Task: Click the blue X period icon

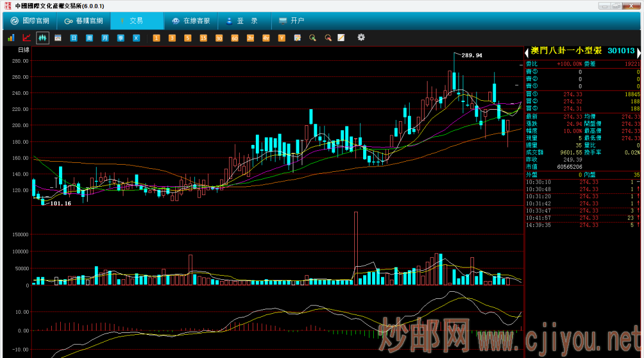Action: click(x=136, y=38)
